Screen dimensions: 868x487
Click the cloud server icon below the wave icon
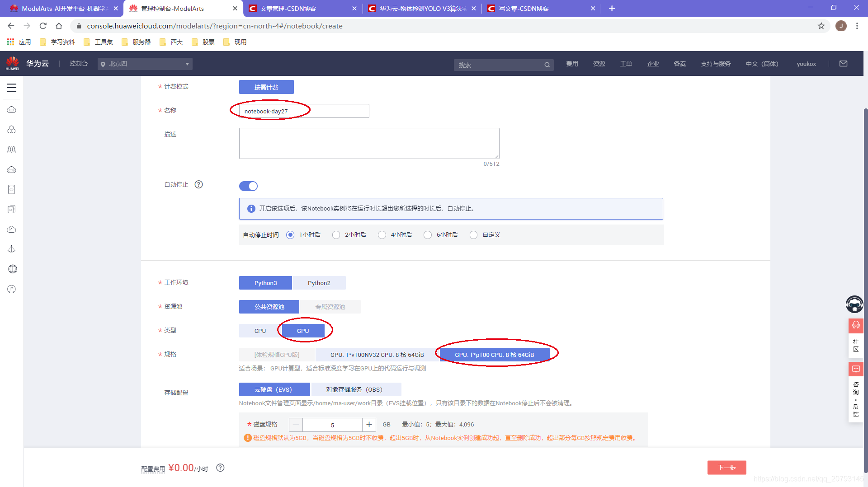[12, 170]
